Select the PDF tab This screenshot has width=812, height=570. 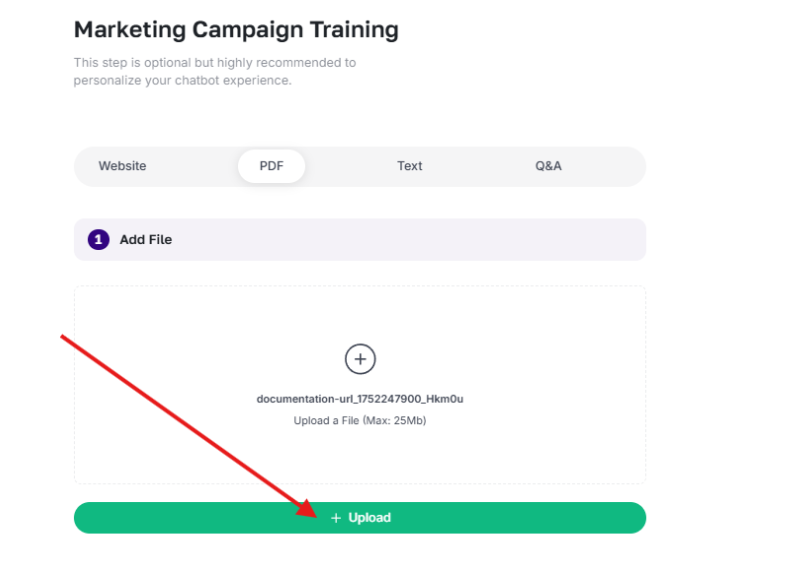point(271,166)
